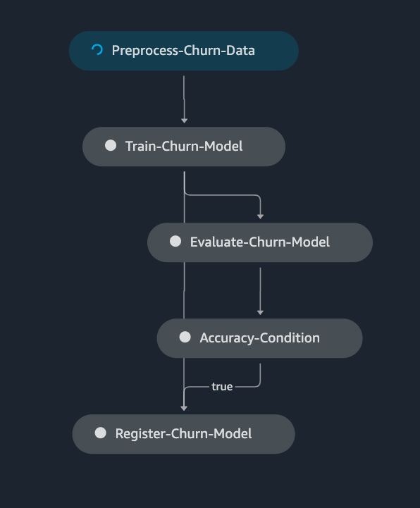The image size is (420, 508).
Task: Select the long vertical edge left of Accuracy-Condition
Action: 184,290
